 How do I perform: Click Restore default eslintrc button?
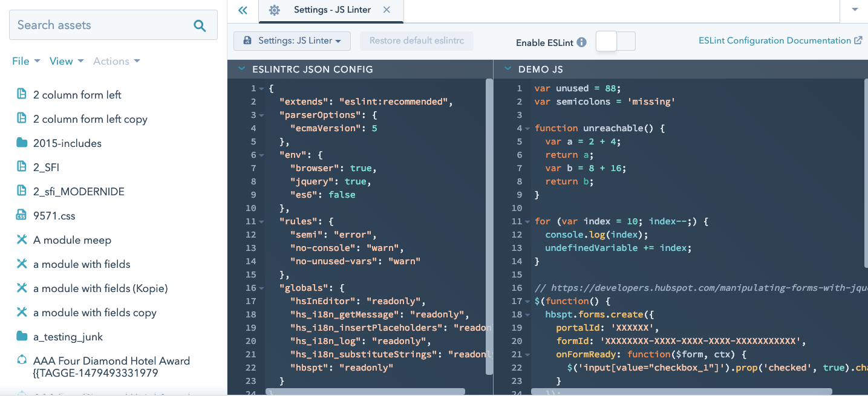pos(417,41)
